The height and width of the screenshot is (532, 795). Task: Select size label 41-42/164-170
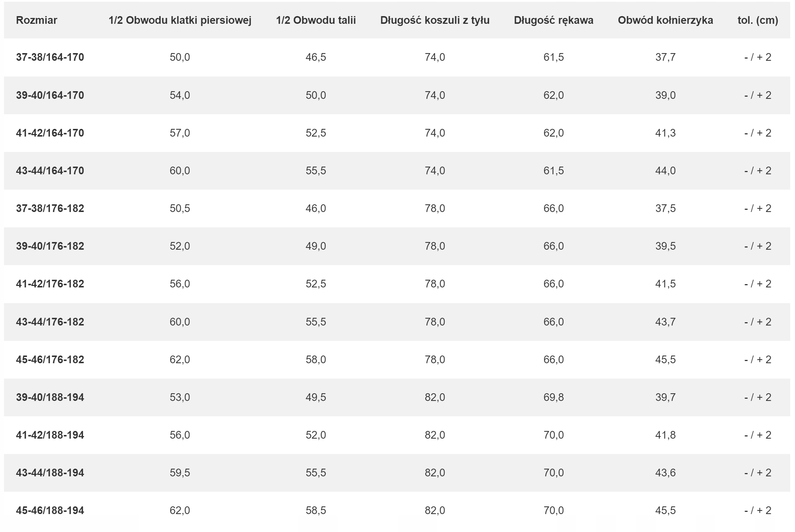(x=50, y=133)
